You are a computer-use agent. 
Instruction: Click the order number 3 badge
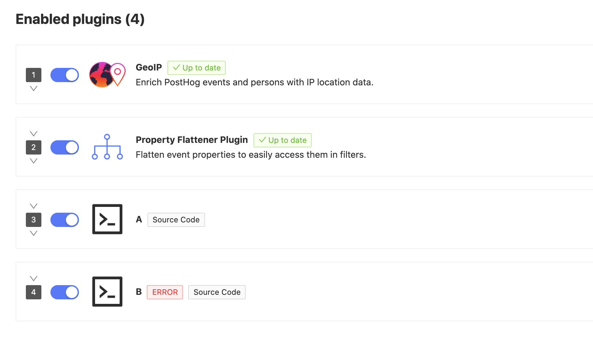[x=34, y=220]
